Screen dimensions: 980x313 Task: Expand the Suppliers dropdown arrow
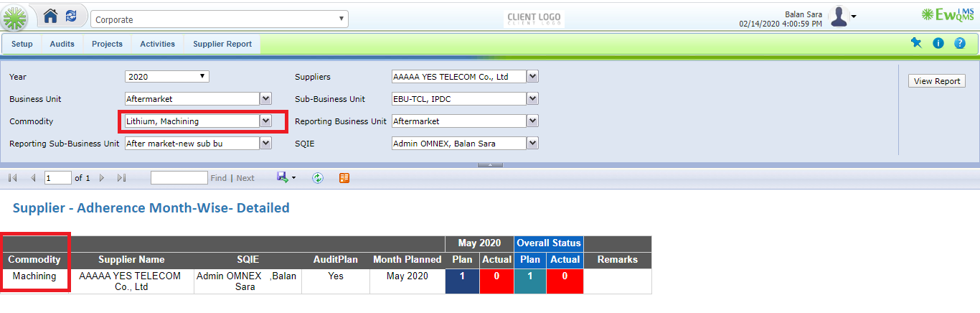532,76
